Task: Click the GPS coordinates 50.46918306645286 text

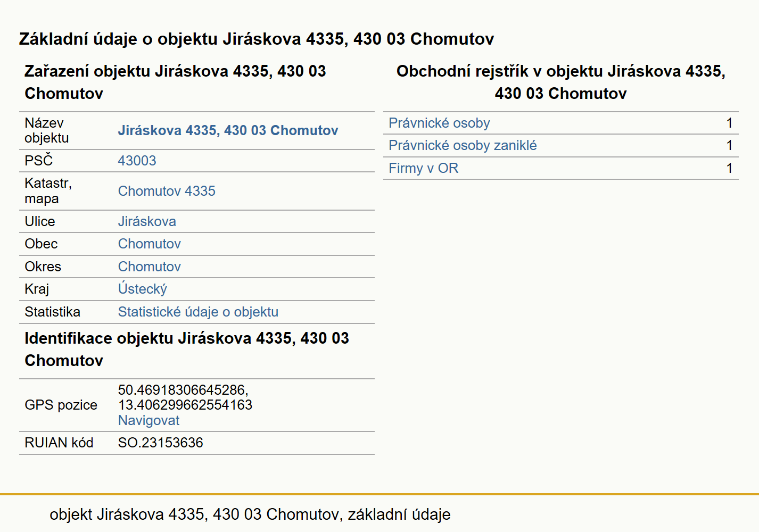Action: [x=183, y=390]
